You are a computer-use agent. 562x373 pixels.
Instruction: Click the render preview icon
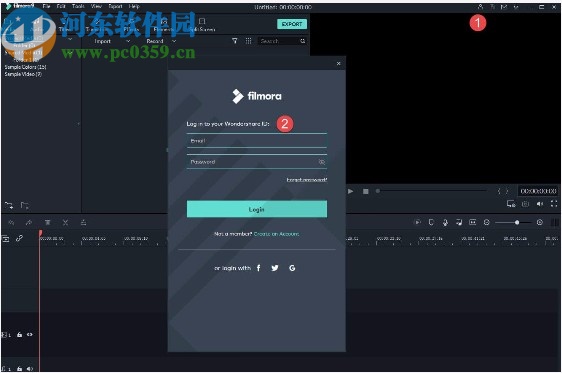tap(417, 223)
